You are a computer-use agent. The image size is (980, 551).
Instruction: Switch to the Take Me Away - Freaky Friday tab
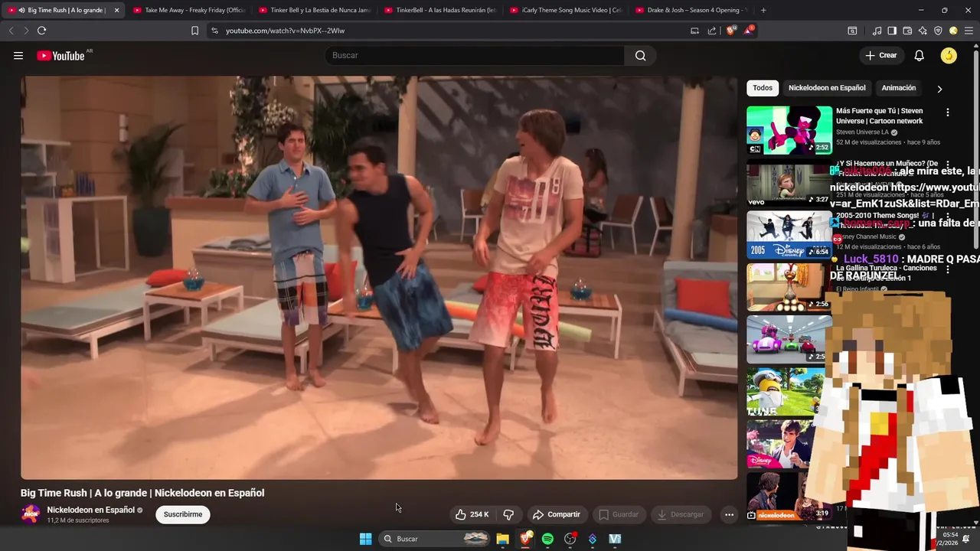point(188,10)
